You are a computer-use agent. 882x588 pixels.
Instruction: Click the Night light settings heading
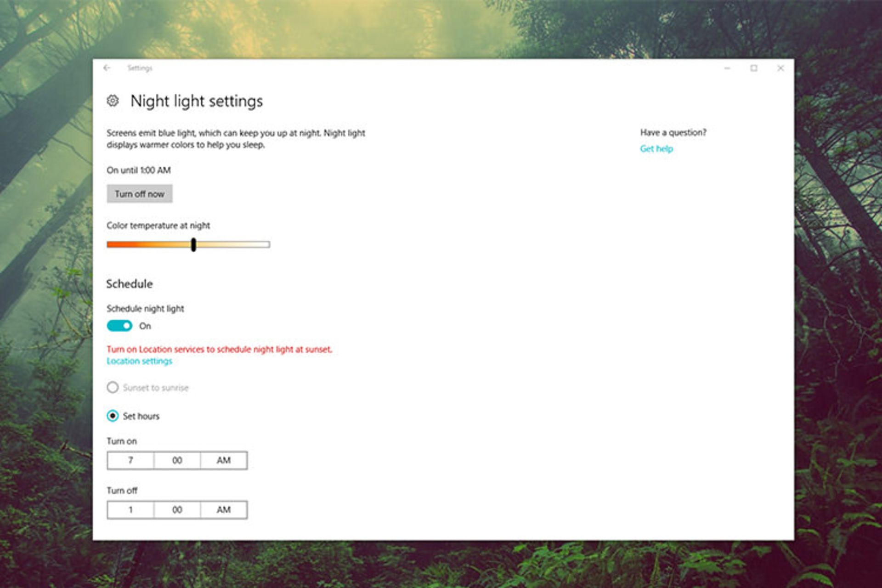[x=197, y=101]
